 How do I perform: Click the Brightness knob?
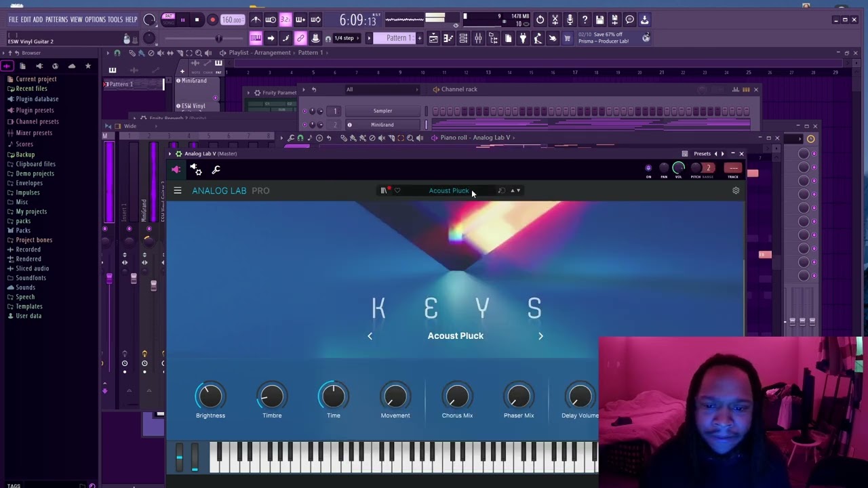210,396
